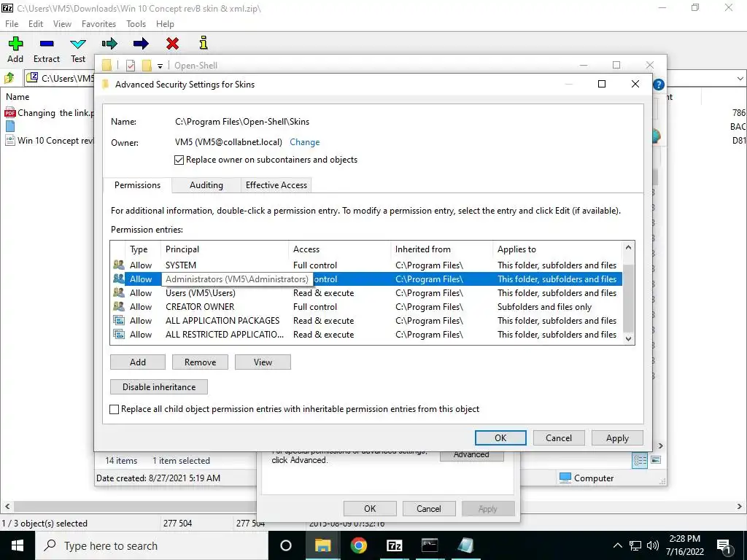Image resolution: width=747 pixels, height=560 pixels.
Task: Click the 7-Zip Move arrow icon
Action: pos(141,44)
